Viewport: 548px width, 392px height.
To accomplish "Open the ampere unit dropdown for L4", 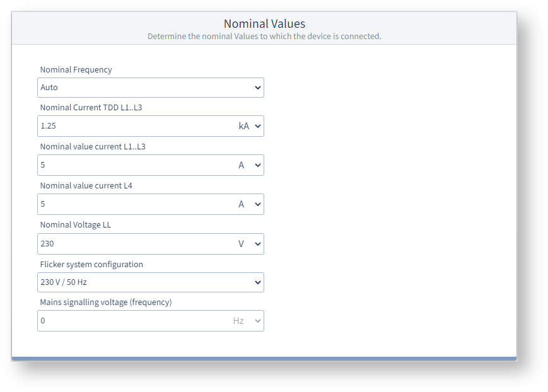I will tap(250, 204).
